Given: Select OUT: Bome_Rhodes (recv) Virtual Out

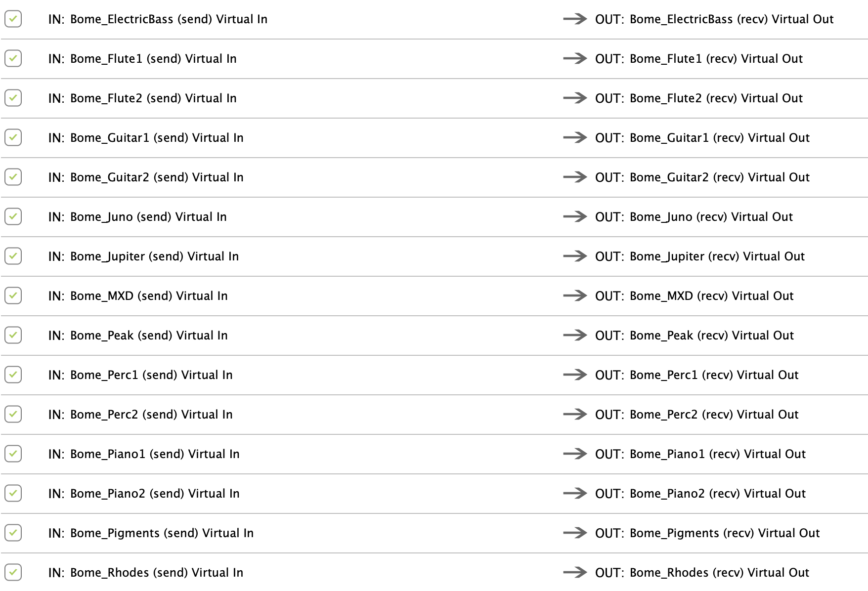Looking at the screenshot, I should click(x=702, y=573).
